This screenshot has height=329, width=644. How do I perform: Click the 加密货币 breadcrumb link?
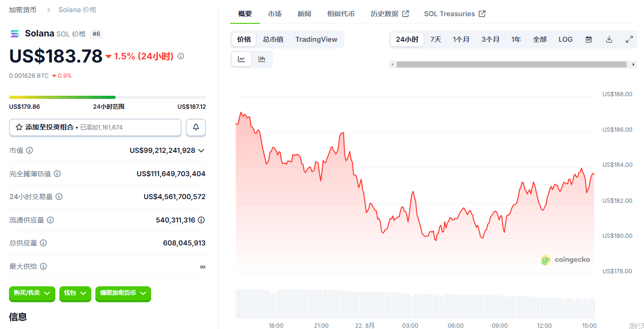point(23,9)
